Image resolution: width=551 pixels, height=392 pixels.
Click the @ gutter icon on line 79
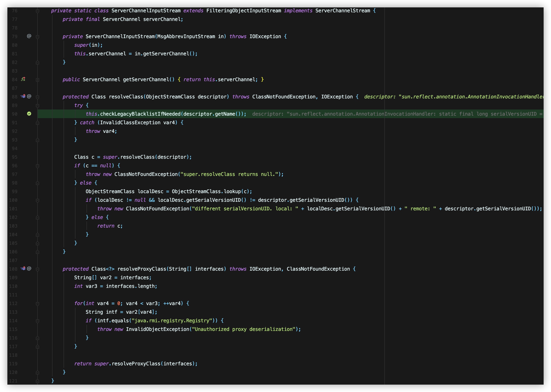click(x=29, y=36)
